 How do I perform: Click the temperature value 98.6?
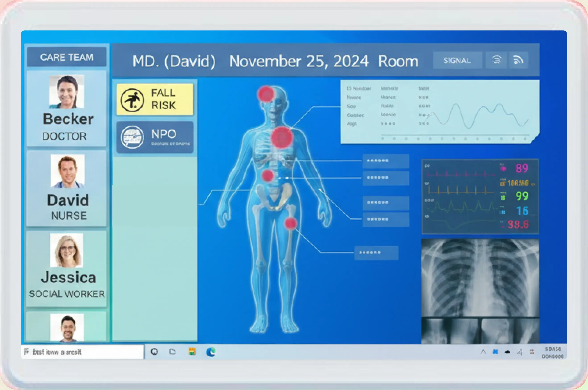click(518, 225)
